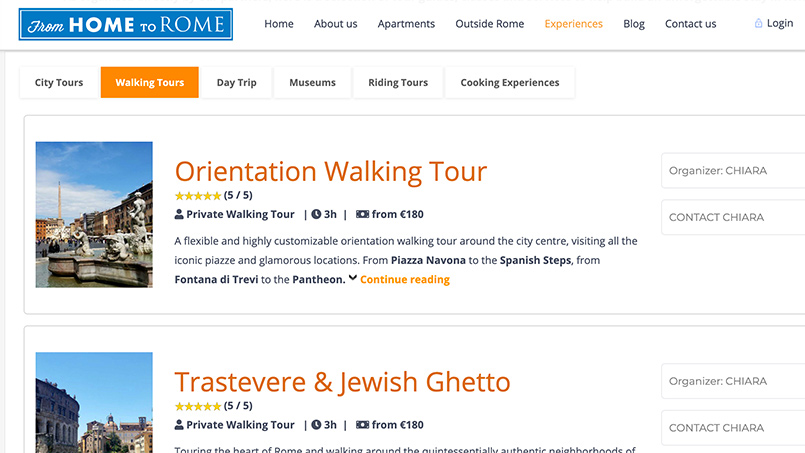Viewport: 805px width, 453px height.
Task: Click the From Home to Rome logo
Action: pyautogui.click(x=126, y=24)
